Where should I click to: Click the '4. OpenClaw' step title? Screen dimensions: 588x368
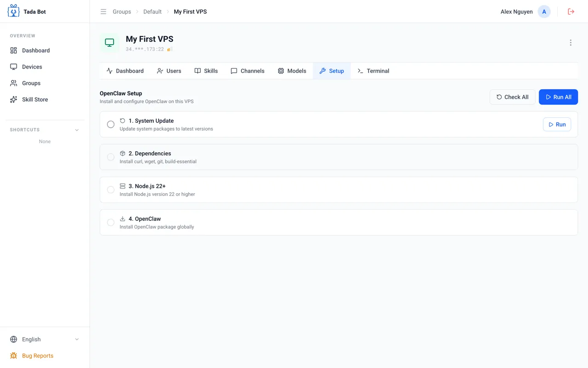(145, 218)
